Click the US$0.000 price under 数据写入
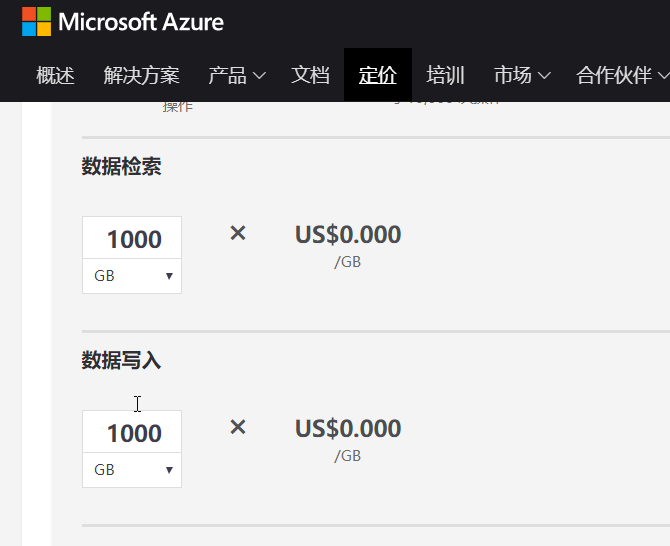Viewport: 670px width, 546px height. (x=348, y=429)
